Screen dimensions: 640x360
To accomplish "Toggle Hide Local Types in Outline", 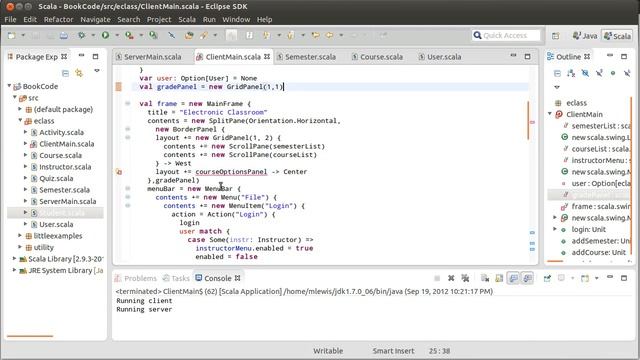I will [627, 73].
